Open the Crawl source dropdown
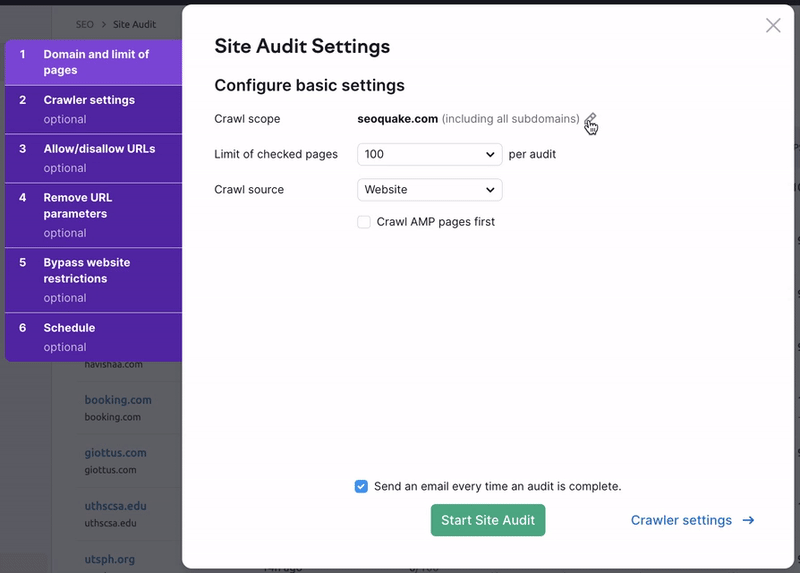The image size is (800, 573). coord(430,190)
